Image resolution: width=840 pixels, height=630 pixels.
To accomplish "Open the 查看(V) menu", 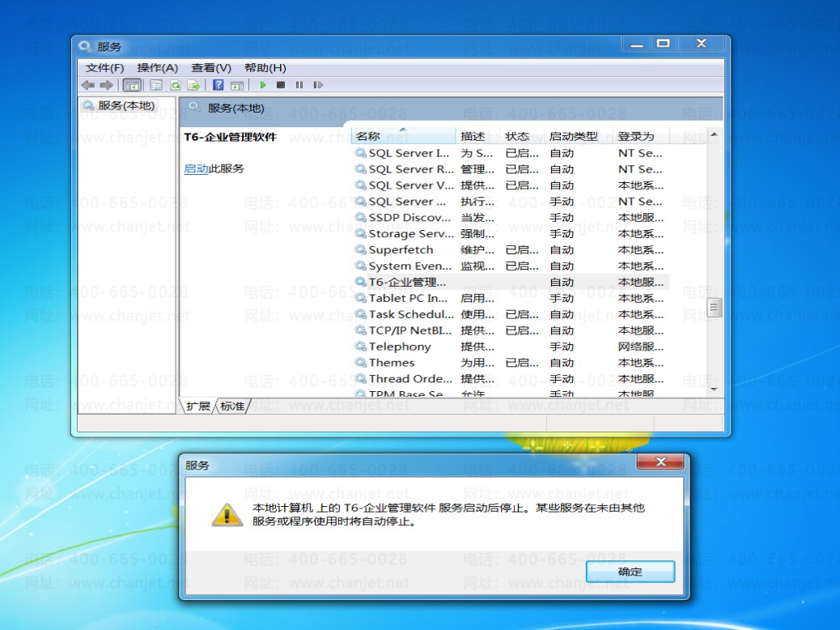I will [x=211, y=68].
